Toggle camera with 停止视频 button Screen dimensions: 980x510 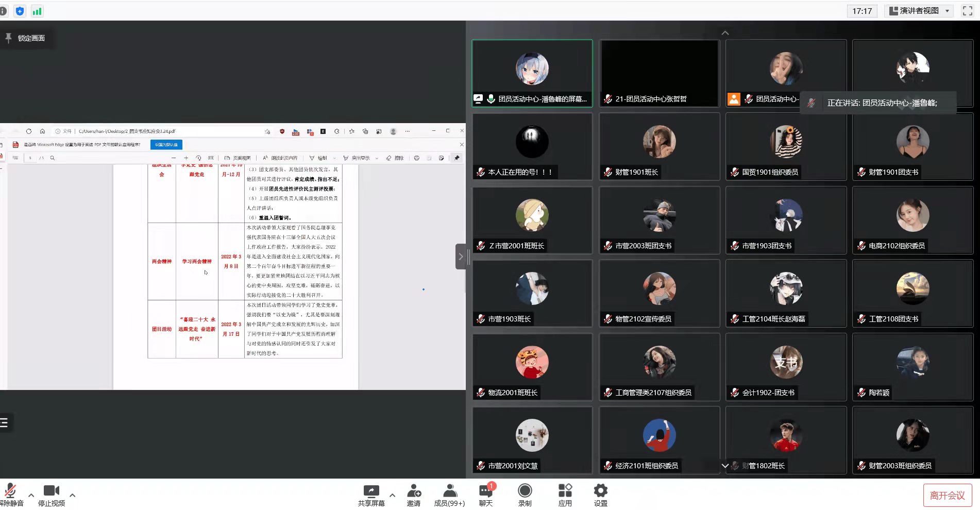[51, 491]
